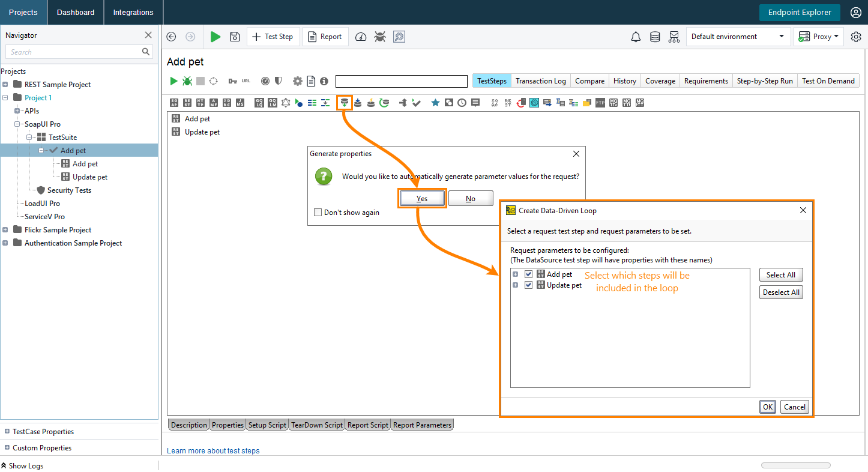Click OK in Create Data-Driven Loop dialog
The height and width of the screenshot is (472, 868).
point(768,407)
